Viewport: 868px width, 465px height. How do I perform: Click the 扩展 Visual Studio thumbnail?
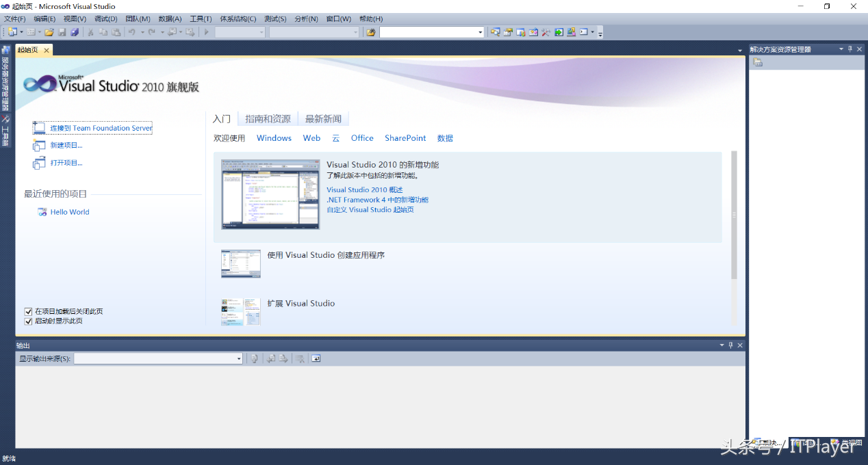click(x=241, y=311)
